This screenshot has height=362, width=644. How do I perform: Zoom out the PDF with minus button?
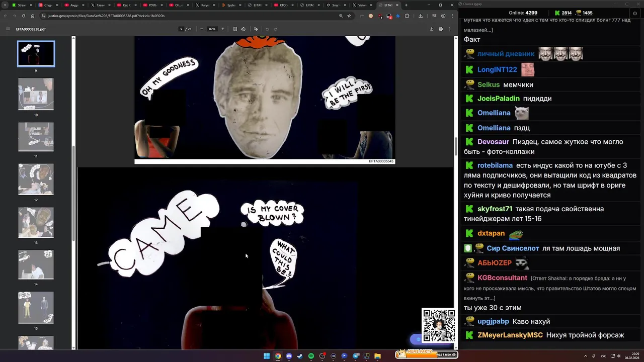(x=202, y=29)
